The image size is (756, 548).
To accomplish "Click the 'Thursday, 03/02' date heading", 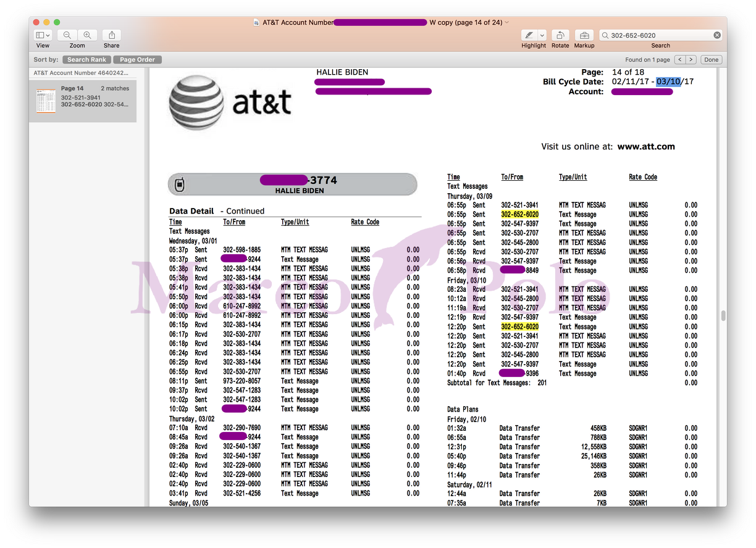I will click(x=192, y=418).
